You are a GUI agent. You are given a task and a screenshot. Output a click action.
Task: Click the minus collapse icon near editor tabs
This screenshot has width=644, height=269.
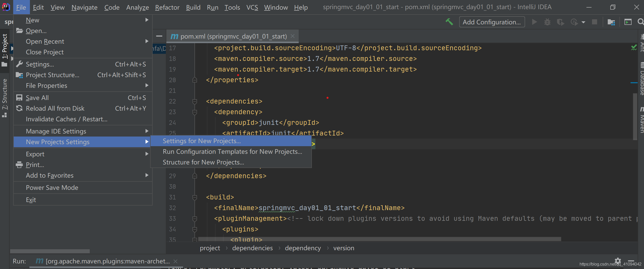pyautogui.click(x=159, y=36)
